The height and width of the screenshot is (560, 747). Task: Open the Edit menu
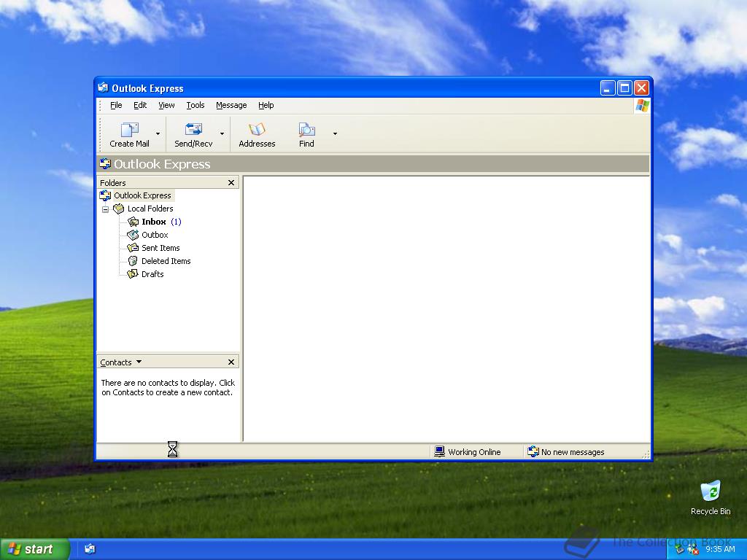[x=140, y=105]
